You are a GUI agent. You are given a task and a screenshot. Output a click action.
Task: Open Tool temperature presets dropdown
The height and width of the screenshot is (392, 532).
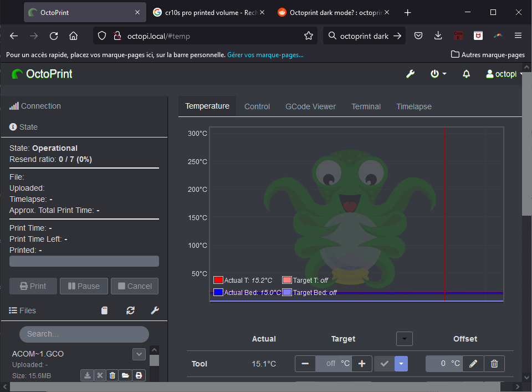coord(401,364)
